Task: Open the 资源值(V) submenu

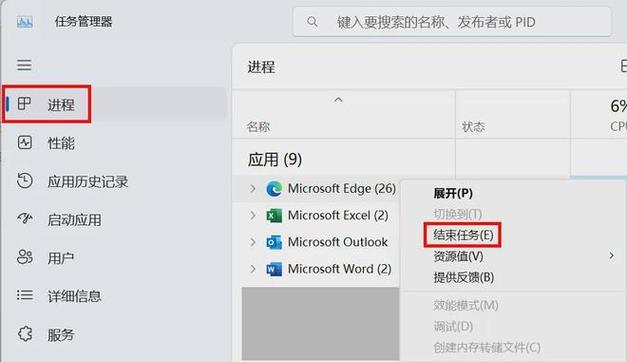Action: point(458,256)
